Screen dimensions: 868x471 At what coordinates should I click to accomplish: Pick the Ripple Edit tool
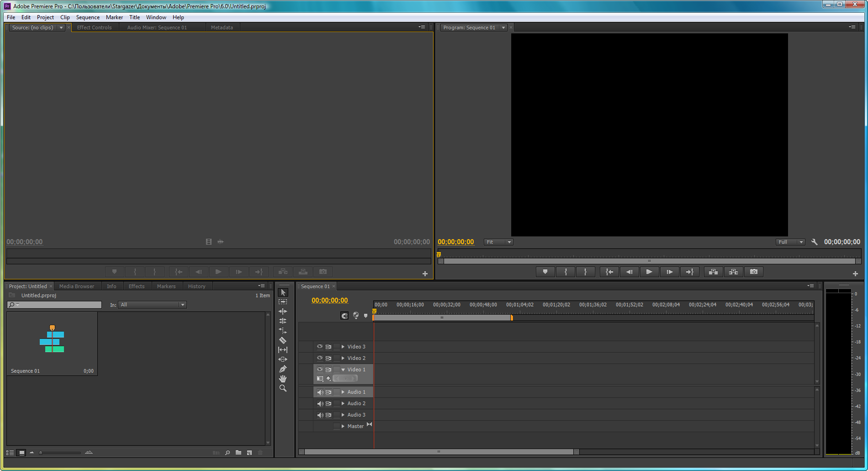point(283,311)
